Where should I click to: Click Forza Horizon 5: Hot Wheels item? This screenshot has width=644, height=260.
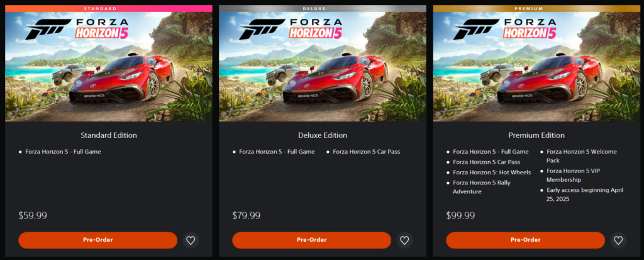(x=492, y=172)
